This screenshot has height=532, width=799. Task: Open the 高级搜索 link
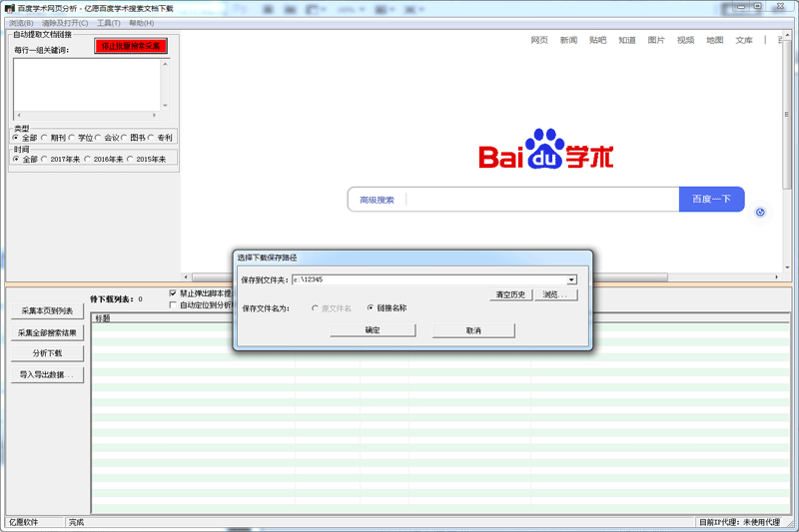coord(377,200)
